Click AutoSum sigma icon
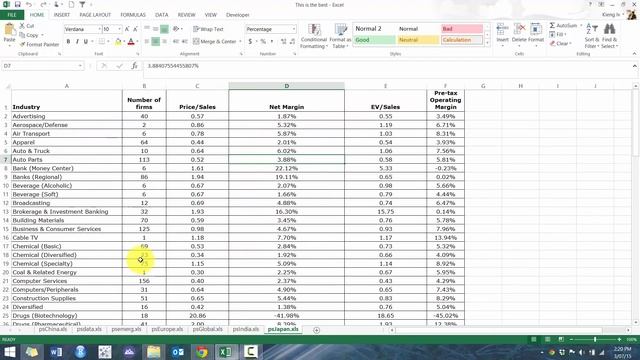 552,26
